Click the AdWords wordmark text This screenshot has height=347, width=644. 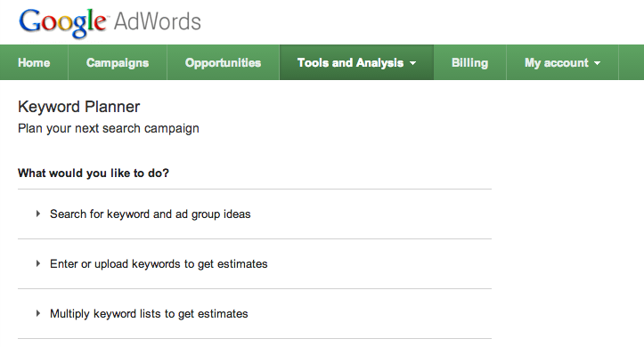[x=158, y=21]
